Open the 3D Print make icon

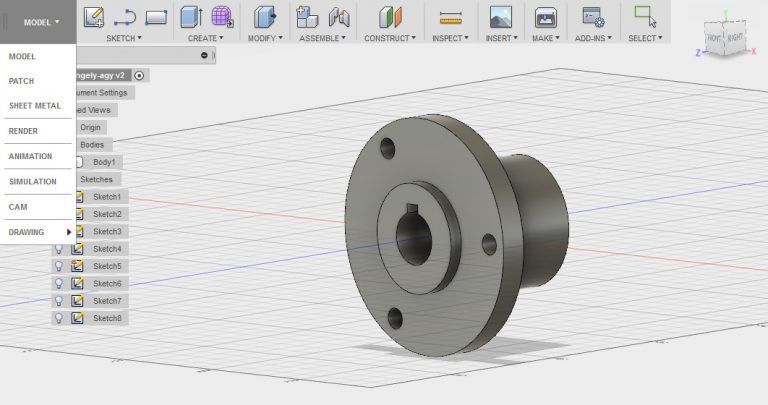coord(546,17)
